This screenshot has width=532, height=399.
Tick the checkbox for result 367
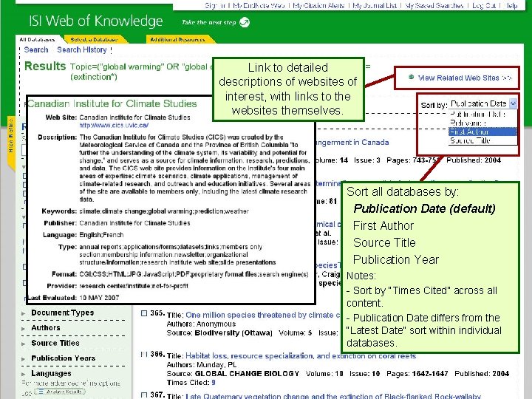[x=144, y=395]
